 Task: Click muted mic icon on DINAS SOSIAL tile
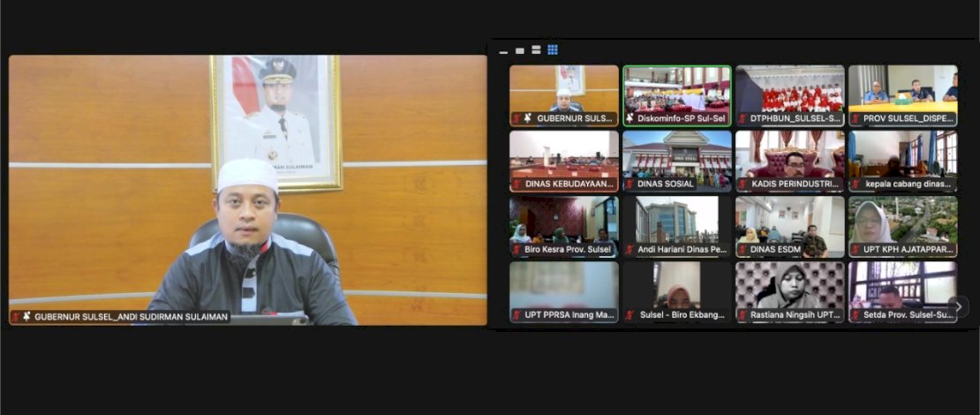629,185
